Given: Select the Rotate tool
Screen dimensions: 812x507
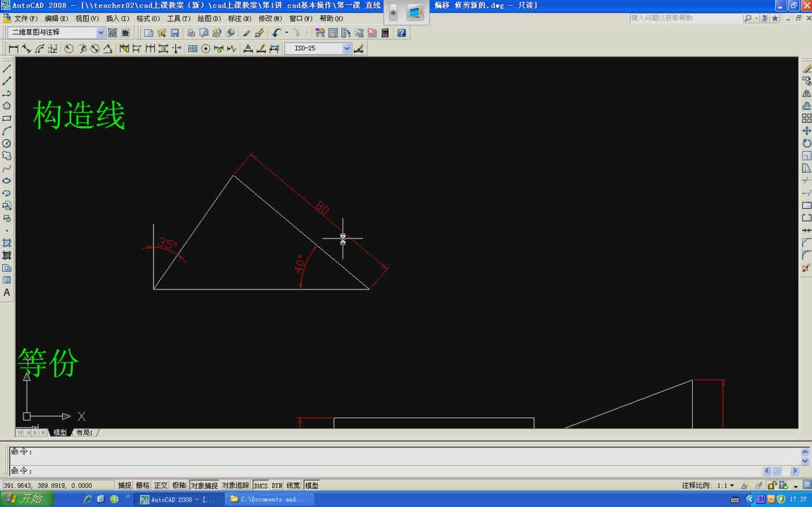Looking at the screenshot, I should [x=807, y=143].
